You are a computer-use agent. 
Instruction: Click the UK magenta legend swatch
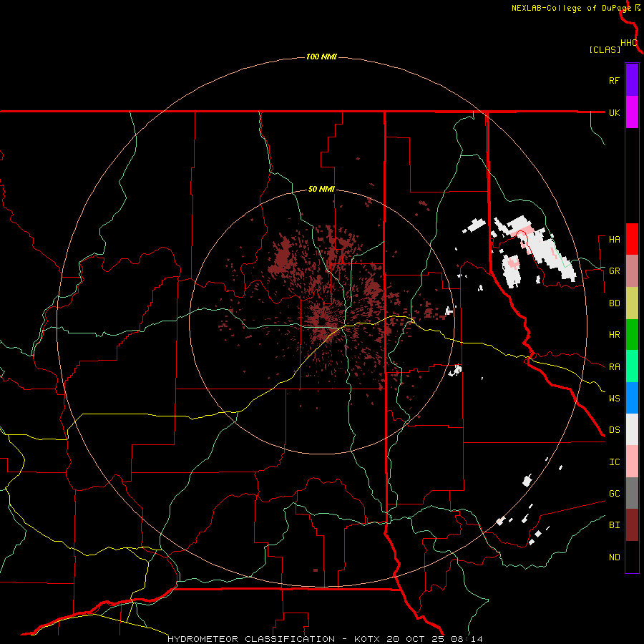tap(632, 112)
